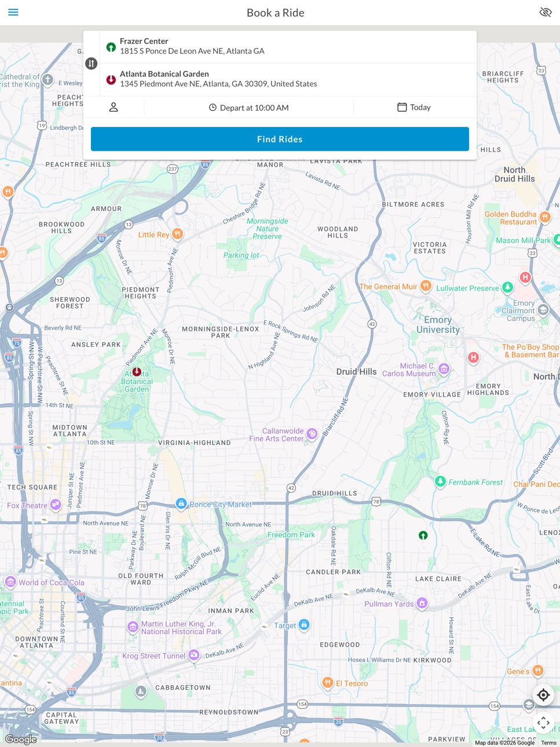Open the Google Maps Terms link

(549, 743)
